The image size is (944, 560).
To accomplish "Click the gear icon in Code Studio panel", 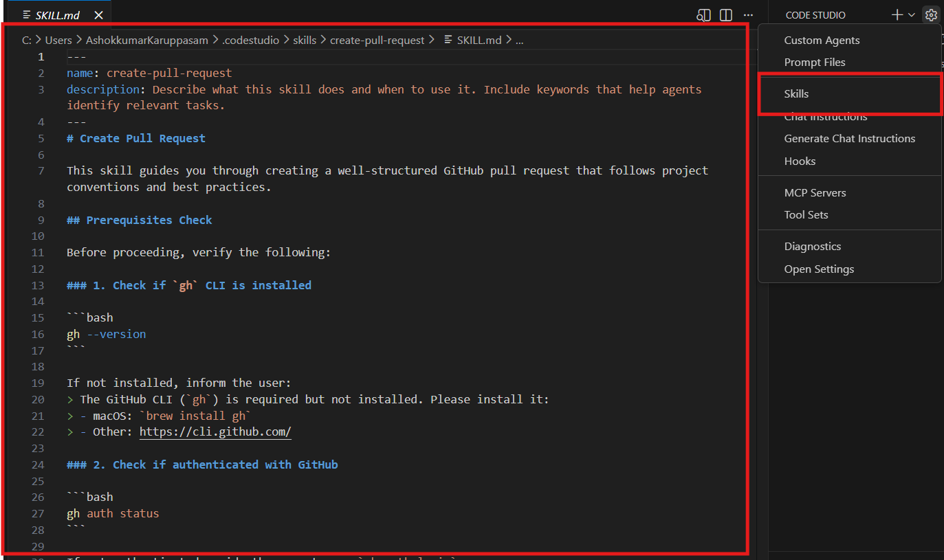I will point(931,14).
